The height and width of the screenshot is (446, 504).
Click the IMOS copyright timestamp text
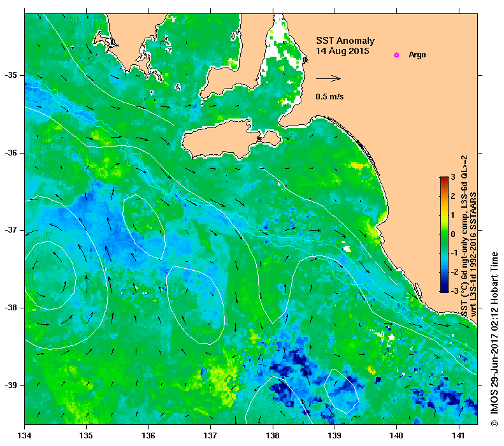pyautogui.click(x=494, y=339)
